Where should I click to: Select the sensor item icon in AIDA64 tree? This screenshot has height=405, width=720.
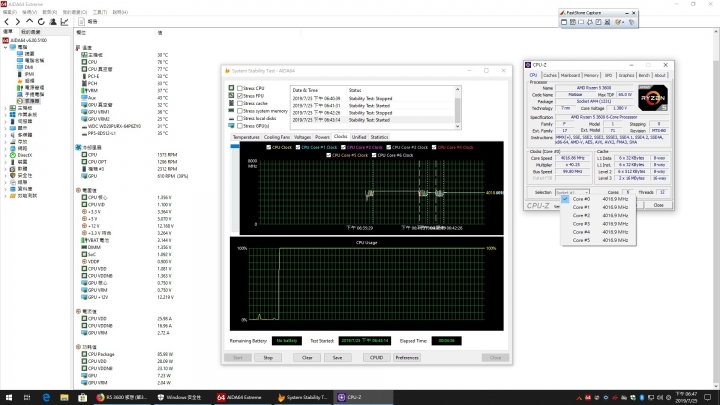pyautogui.click(x=20, y=101)
